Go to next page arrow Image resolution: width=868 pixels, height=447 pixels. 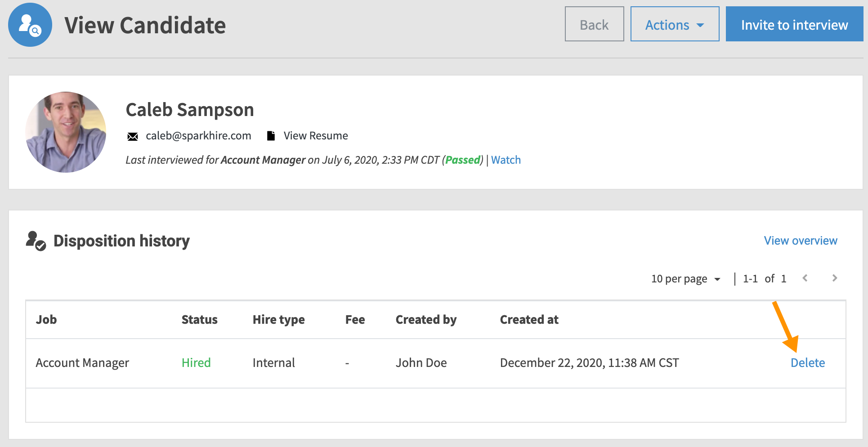point(835,278)
